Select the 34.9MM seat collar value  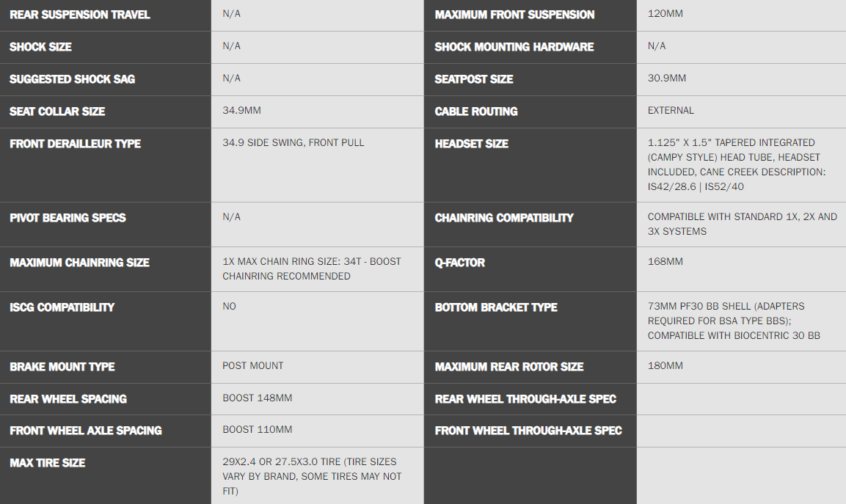(241, 111)
